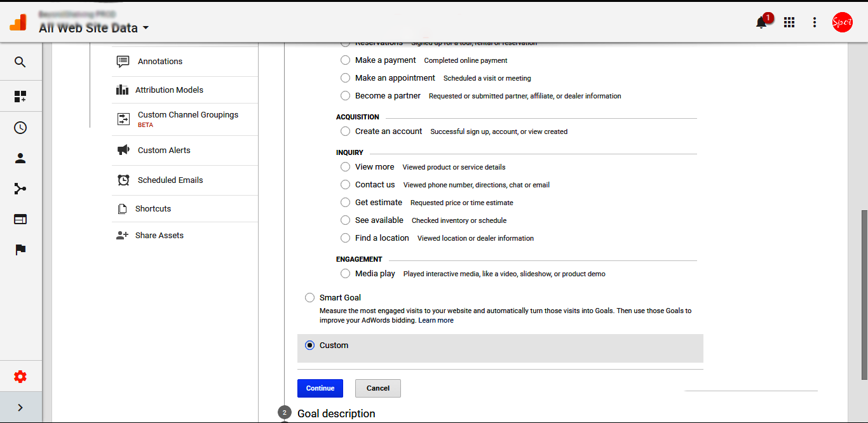Open Custom Alerts in admin menu
Viewport: 868px width, 423px height.
click(x=164, y=151)
